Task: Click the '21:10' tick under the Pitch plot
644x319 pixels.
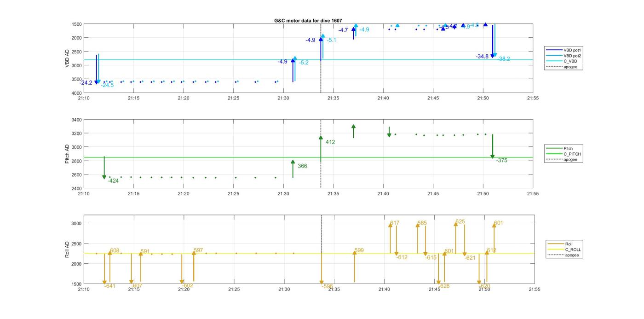Action: [84, 194]
